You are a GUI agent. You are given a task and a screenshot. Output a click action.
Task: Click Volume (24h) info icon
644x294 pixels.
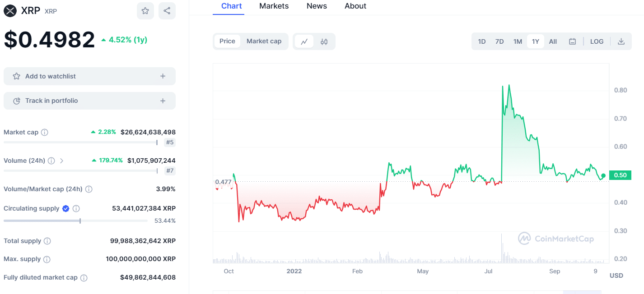51,161
